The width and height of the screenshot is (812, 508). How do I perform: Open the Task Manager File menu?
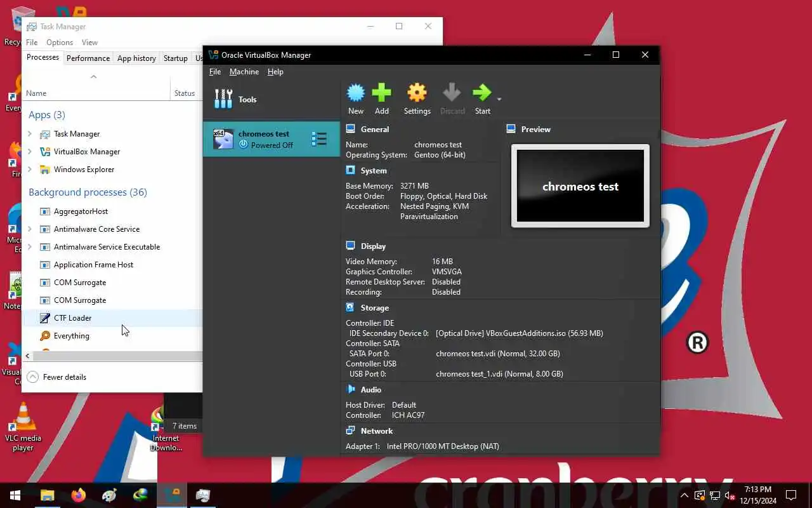[32, 43]
